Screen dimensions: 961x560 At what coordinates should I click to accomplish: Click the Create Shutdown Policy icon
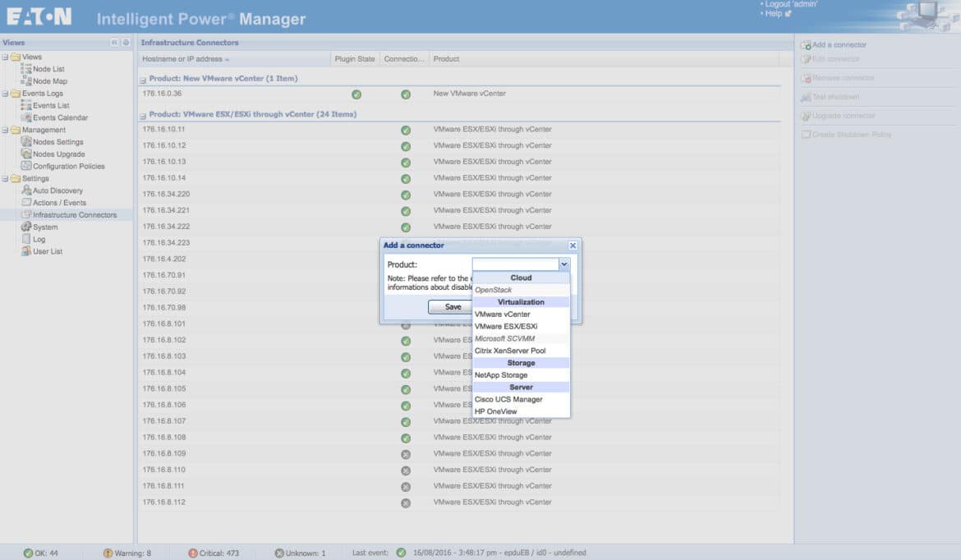(x=806, y=134)
